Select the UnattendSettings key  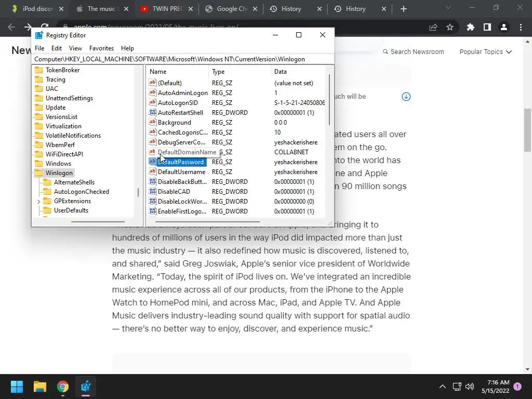pyautogui.click(x=69, y=98)
